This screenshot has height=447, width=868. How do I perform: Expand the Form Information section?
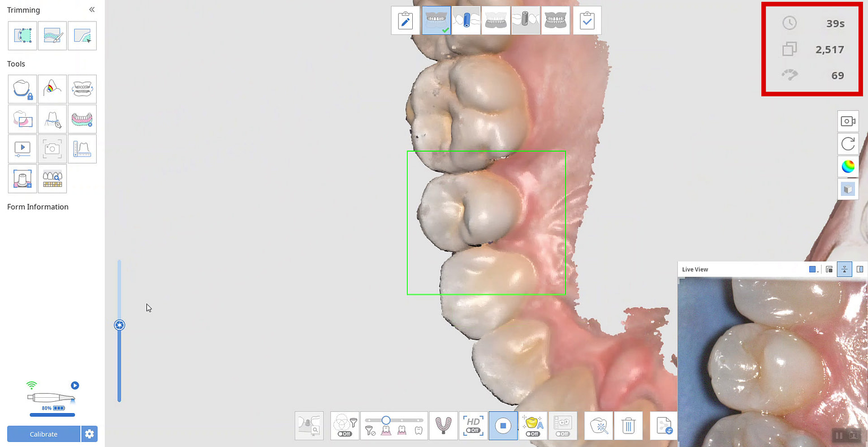tap(37, 207)
